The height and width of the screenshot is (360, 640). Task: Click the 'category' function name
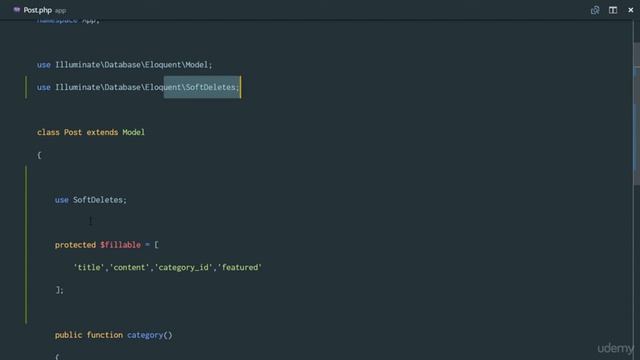(145, 335)
